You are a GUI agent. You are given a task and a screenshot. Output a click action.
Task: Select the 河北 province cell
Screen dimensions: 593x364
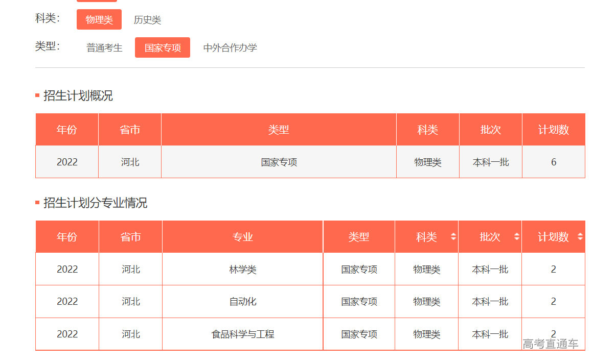coord(130,161)
